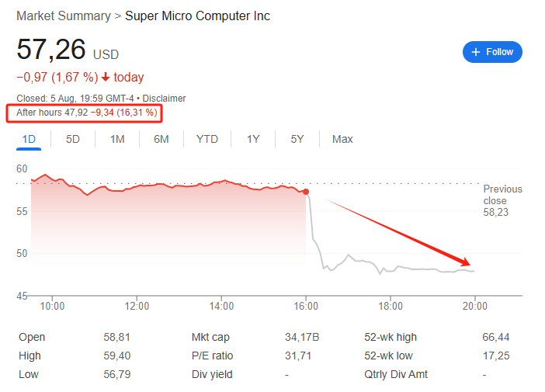The height and width of the screenshot is (392, 545).
Task: Show the 1M chart range
Action: pyautogui.click(x=117, y=139)
